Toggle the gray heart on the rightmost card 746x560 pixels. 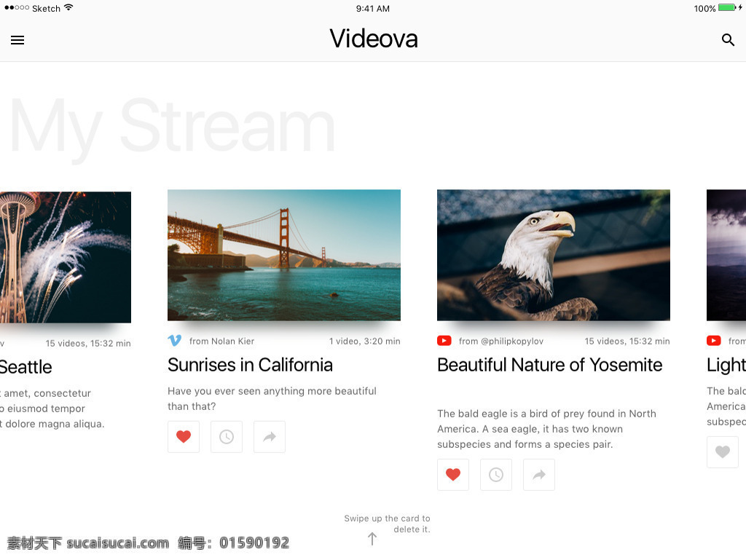(x=723, y=451)
